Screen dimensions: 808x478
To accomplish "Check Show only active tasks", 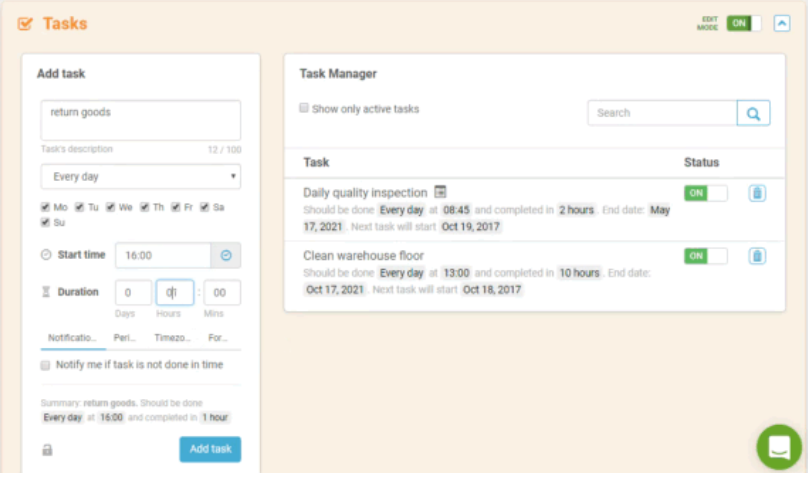I will pos(304,108).
